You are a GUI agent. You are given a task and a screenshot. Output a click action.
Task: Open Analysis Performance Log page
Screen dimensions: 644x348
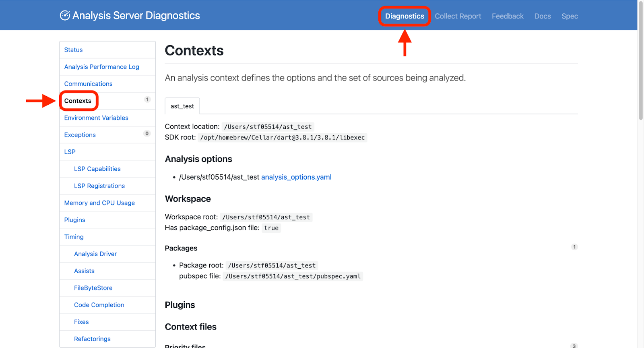click(x=101, y=67)
